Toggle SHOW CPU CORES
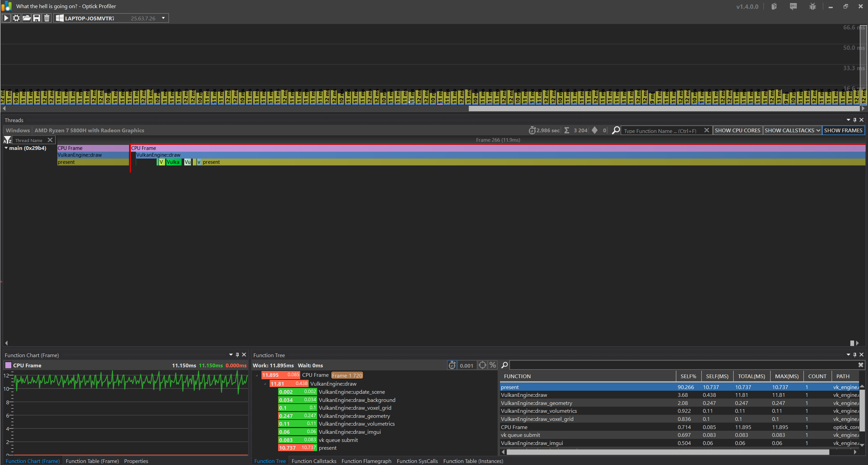The width and height of the screenshot is (868, 465). pos(737,130)
